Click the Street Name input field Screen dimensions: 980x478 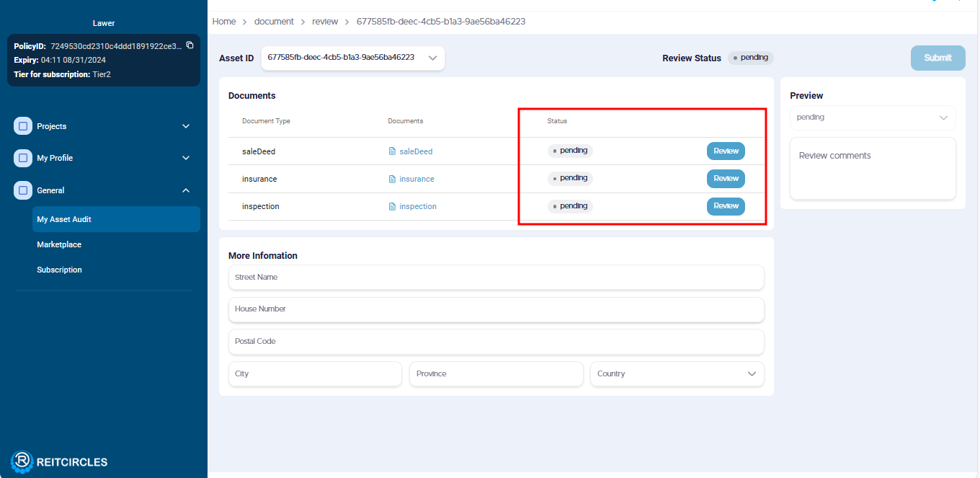[496, 278]
